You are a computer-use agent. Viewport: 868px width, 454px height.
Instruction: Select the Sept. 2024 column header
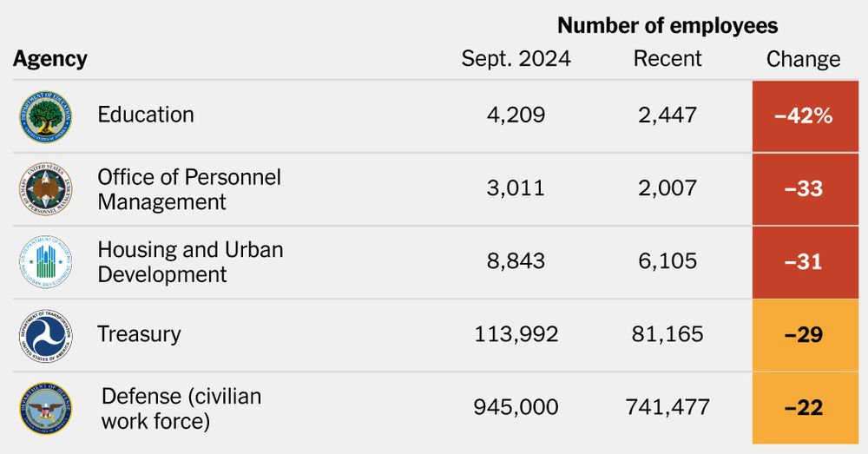tap(516, 59)
